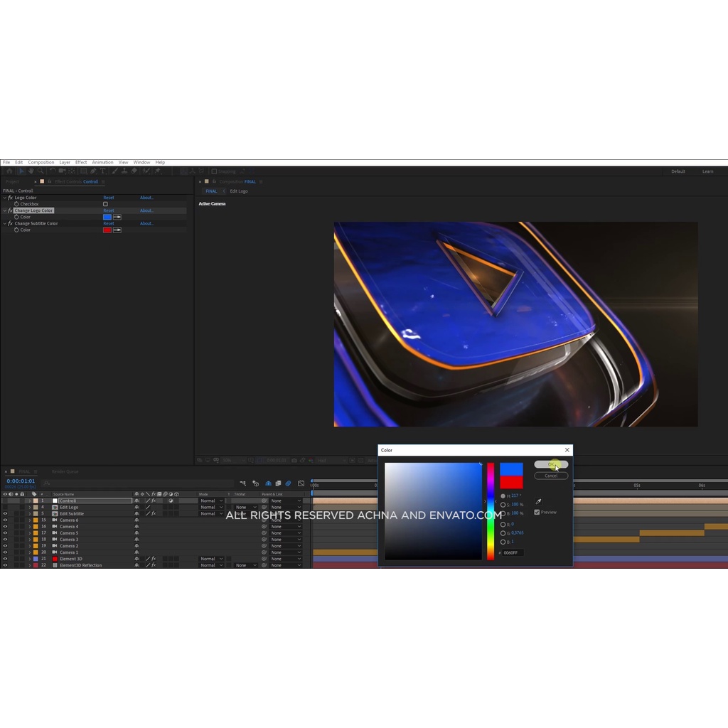The width and height of the screenshot is (728, 728).
Task: Select the Pen tool in toolbar
Action: 93,171
